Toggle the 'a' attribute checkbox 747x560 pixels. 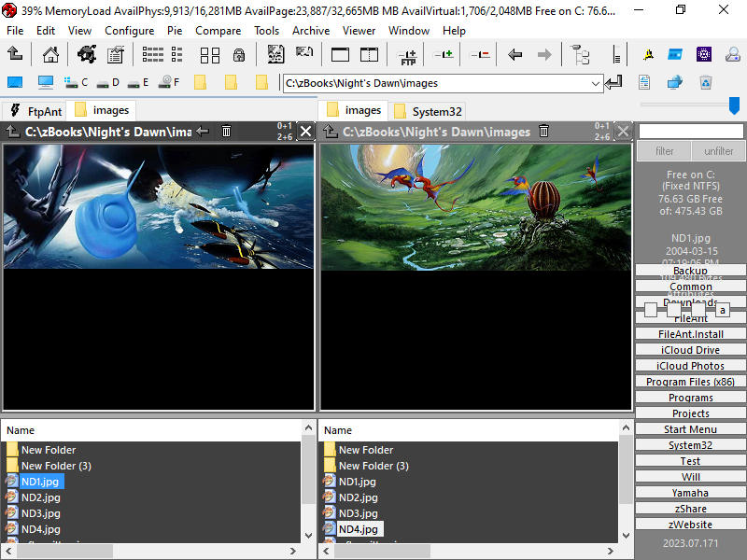[x=722, y=310]
